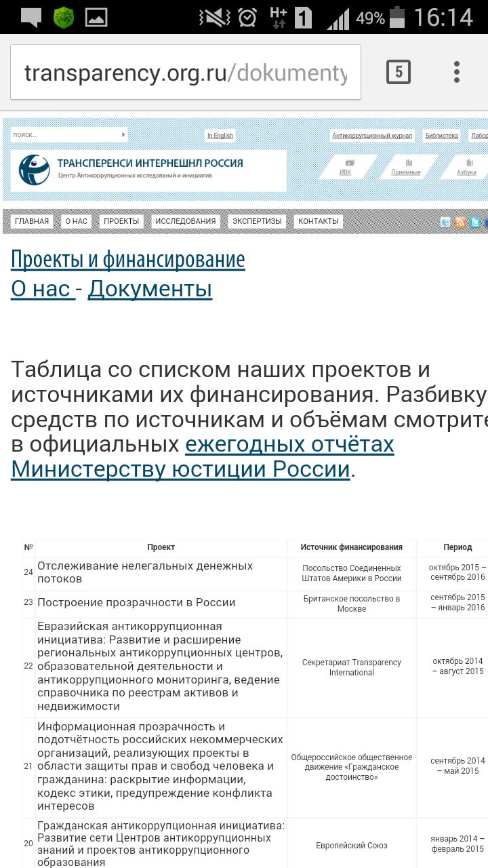Open the browser three-dot overflow menu
This screenshot has height=868, width=488.
457,71
